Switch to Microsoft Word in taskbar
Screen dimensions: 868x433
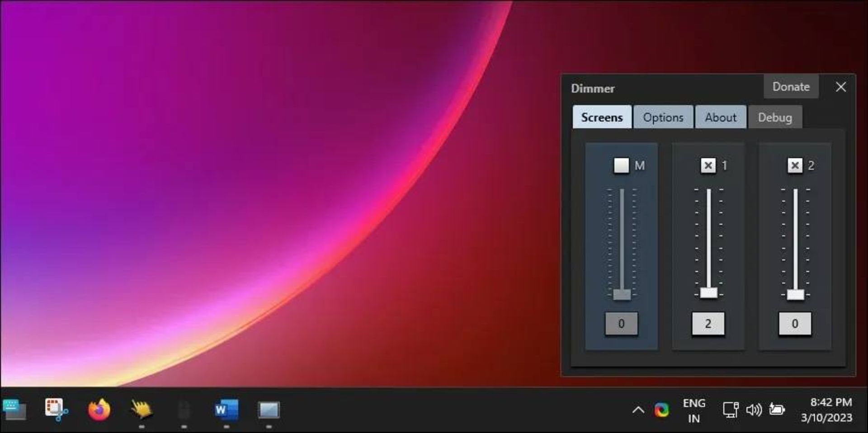tap(226, 410)
